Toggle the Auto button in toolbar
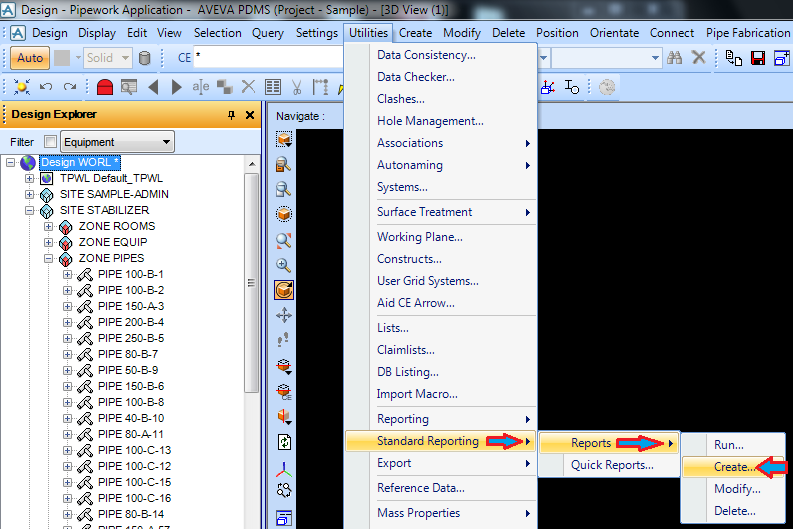Screen dimensions: 793x529 click(30, 58)
